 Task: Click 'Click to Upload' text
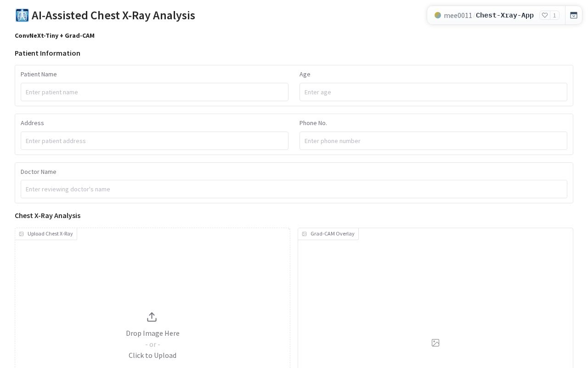[153, 355]
